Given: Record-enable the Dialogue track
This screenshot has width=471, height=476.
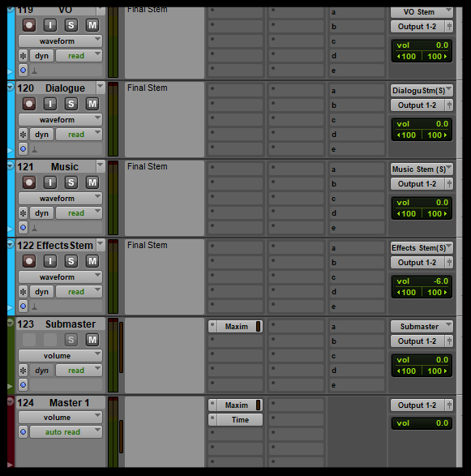Looking at the screenshot, I should click(29, 104).
